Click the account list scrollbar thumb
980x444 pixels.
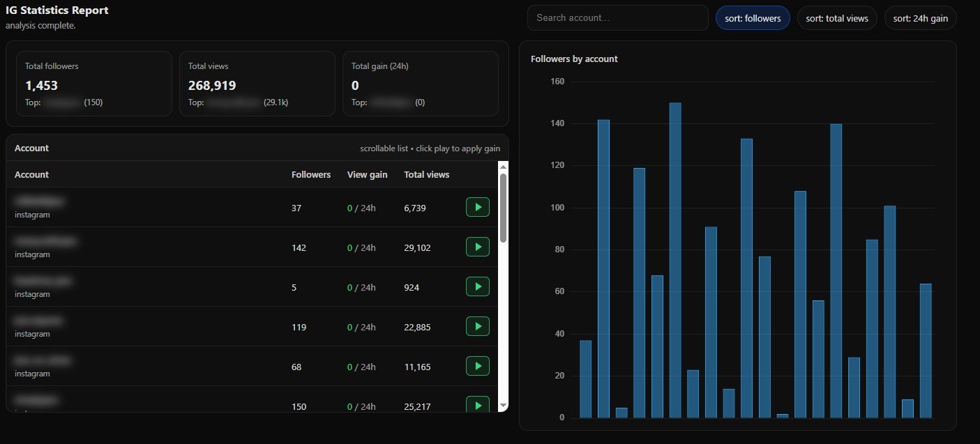504,208
